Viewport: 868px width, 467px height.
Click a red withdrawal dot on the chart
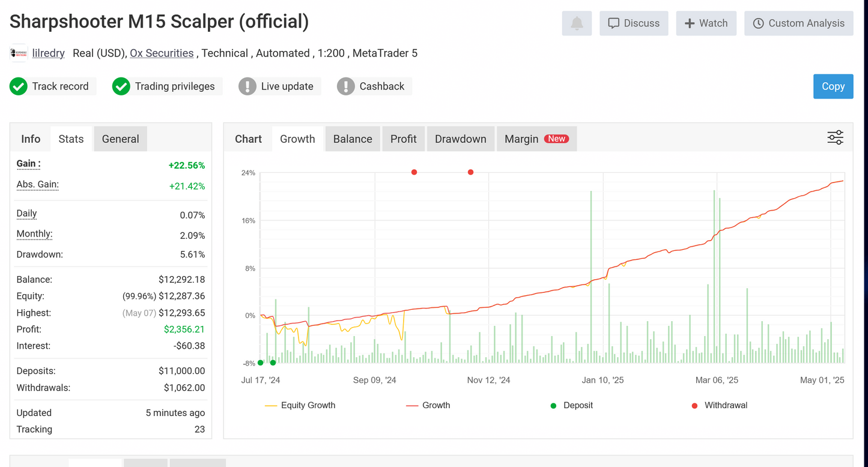click(x=414, y=172)
